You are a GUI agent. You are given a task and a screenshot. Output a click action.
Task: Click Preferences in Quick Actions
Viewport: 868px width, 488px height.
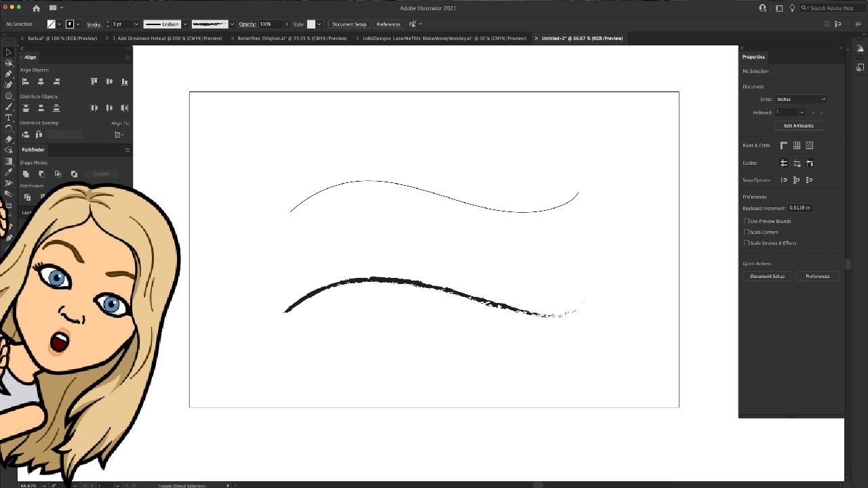click(x=817, y=276)
